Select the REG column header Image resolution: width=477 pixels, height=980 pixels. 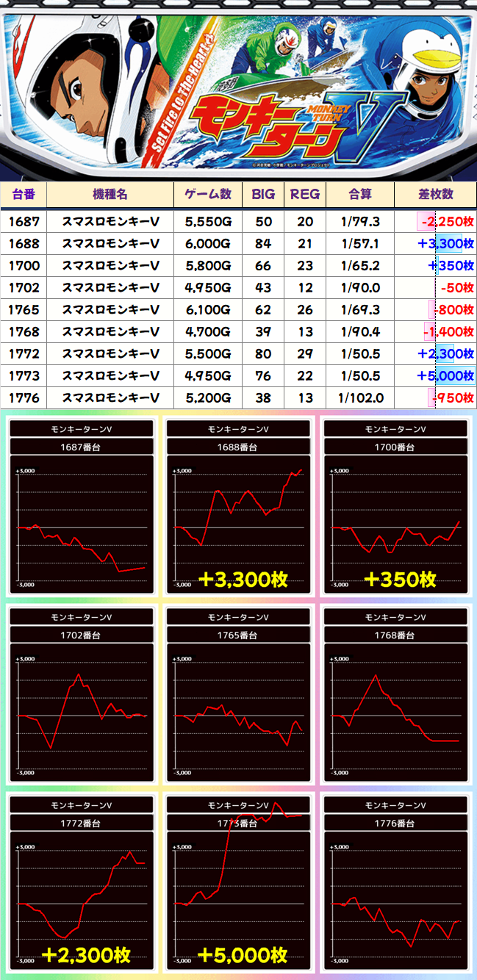(x=305, y=194)
